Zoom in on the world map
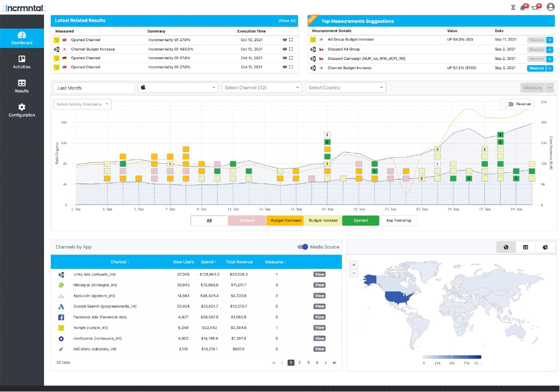 [x=354, y=265]
